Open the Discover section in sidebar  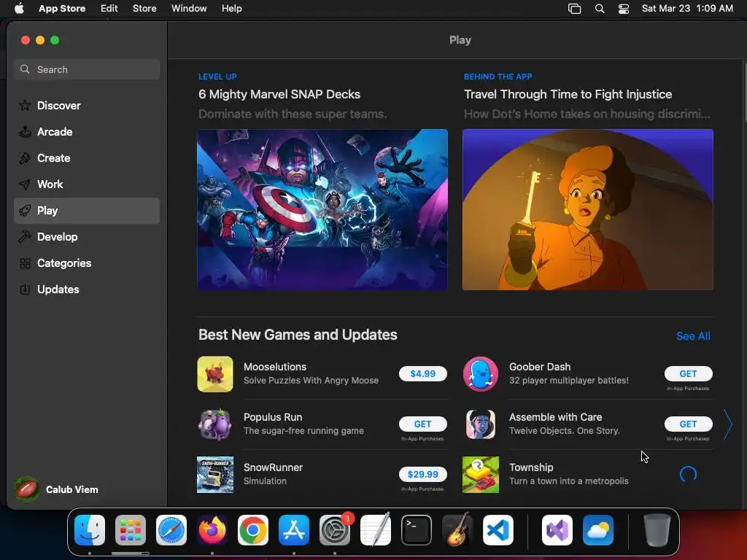pyautogui.click(x=86, y=105)
